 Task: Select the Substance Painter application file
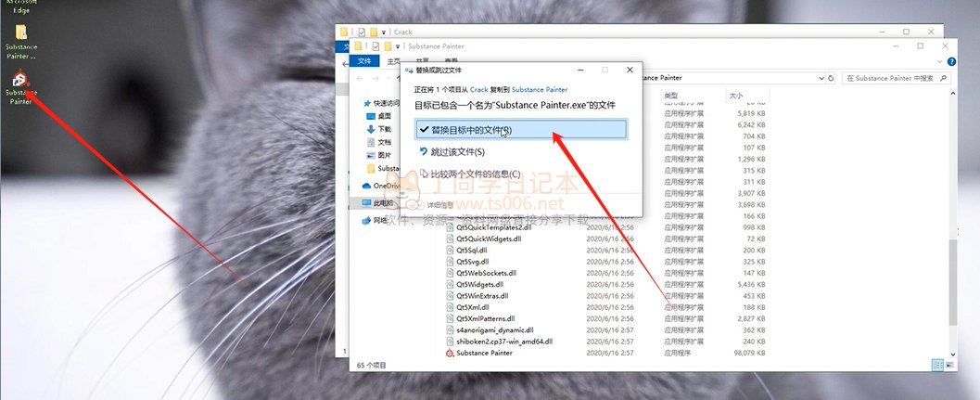click(484, 353)
